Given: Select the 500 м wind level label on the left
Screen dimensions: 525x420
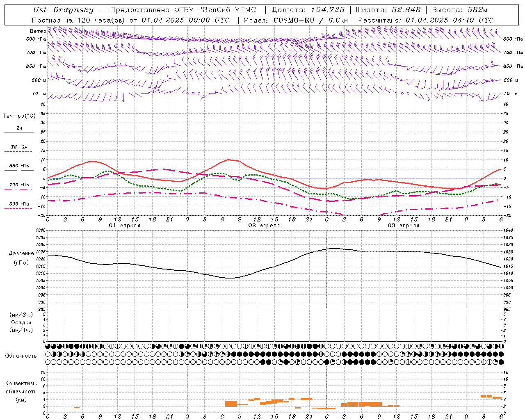Looking at the screenshot, I should (x=39, y=80).
